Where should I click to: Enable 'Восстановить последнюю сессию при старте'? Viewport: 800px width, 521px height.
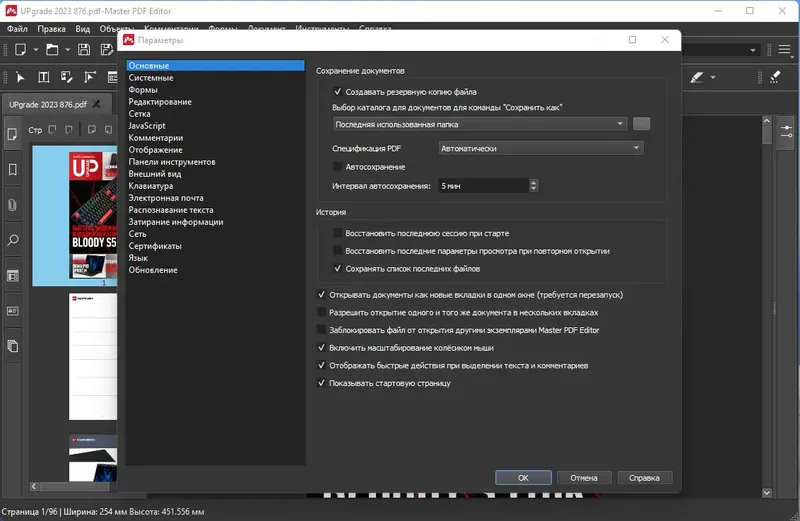(x=337, y=233)
